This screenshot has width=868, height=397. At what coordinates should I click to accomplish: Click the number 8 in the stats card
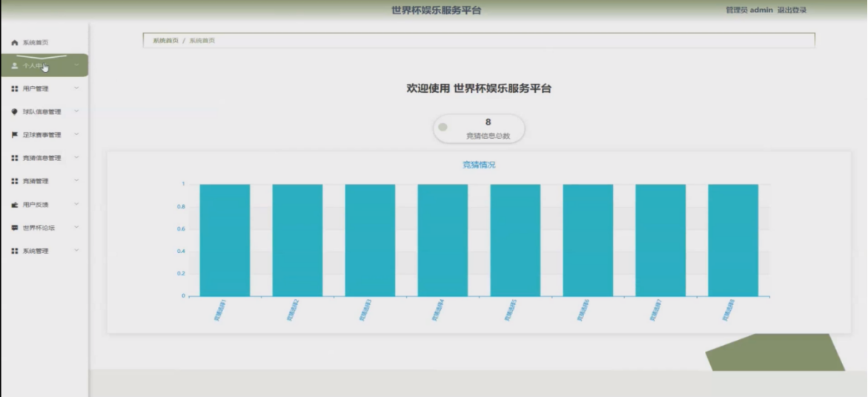488,122
